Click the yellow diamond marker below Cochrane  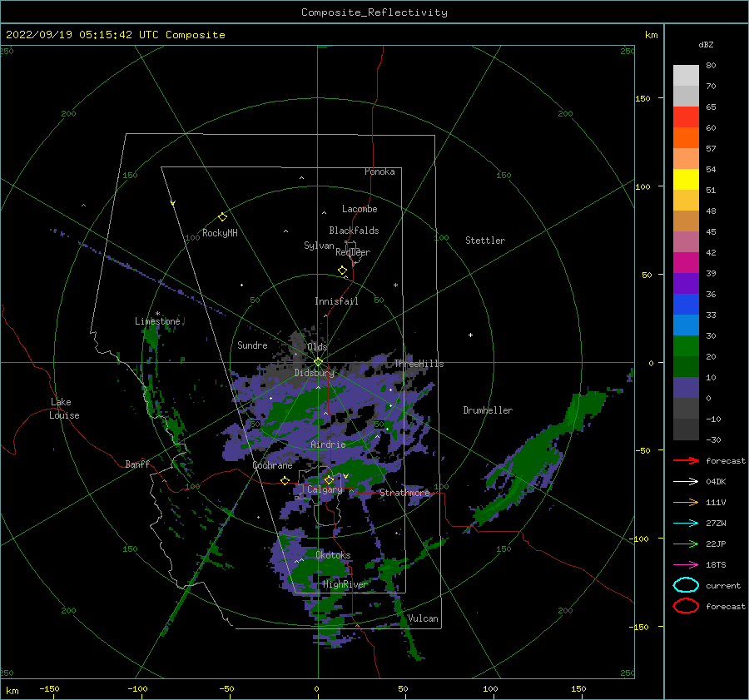pyautogui.click(x=285, y=480)
